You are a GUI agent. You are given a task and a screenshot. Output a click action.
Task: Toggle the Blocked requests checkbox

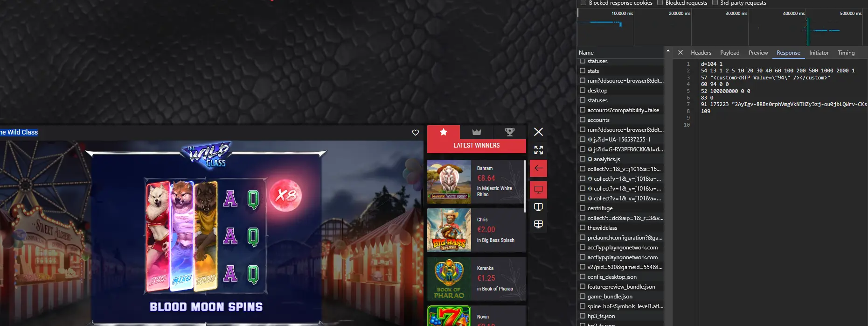[x=660, y=3]
